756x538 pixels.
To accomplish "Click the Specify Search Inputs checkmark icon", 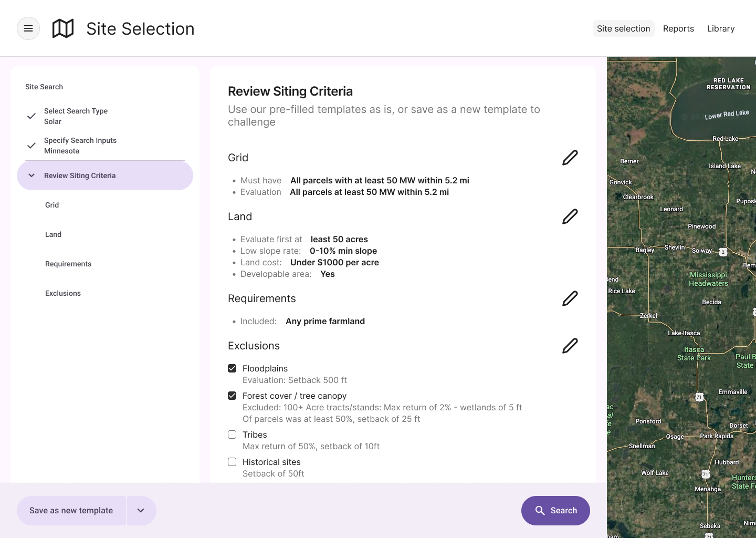I will (x=31, y=146).
